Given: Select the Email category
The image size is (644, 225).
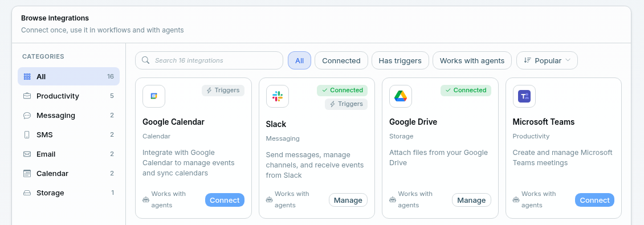Looking at the screenshot, I should click(68, 154).
